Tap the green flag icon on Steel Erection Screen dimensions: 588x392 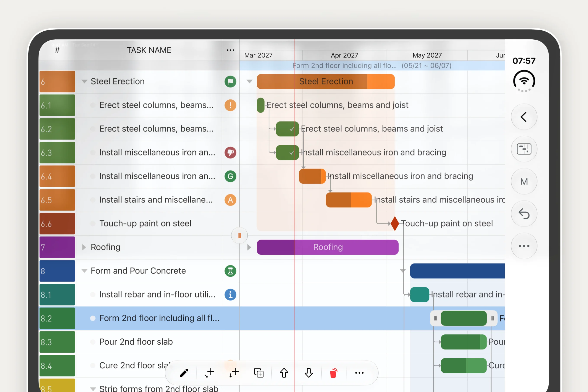coord(230,81)
